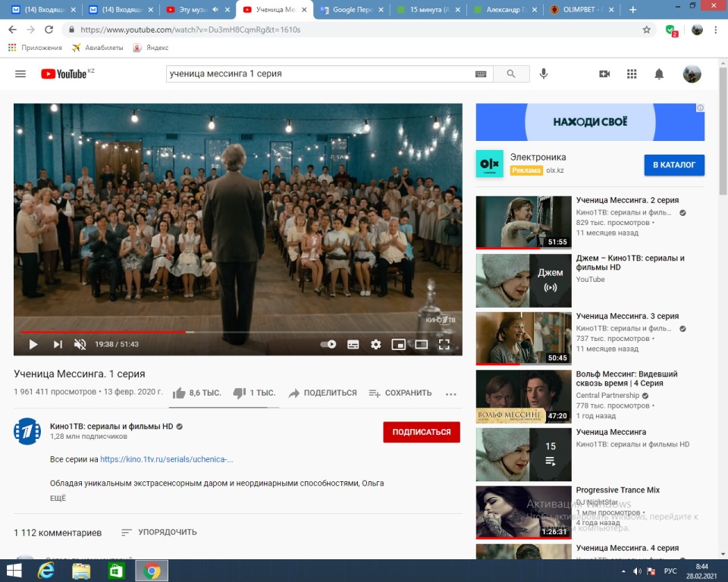This screenshot has width=728, height=582.
Task: Open the Microsoft Store taskbar icon
Action: pyautogui.click(x=116, y=571)
